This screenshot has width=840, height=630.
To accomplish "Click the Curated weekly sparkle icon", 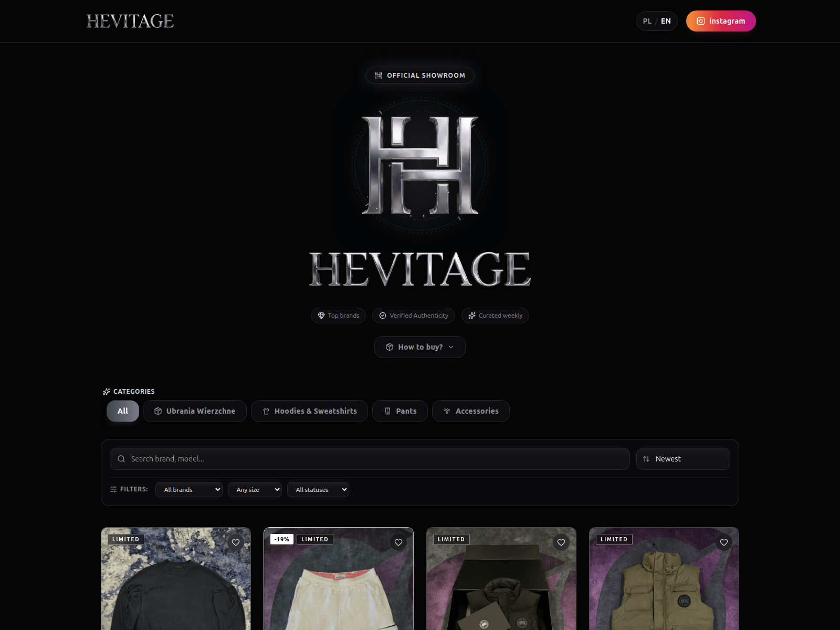I will (472, 316).
